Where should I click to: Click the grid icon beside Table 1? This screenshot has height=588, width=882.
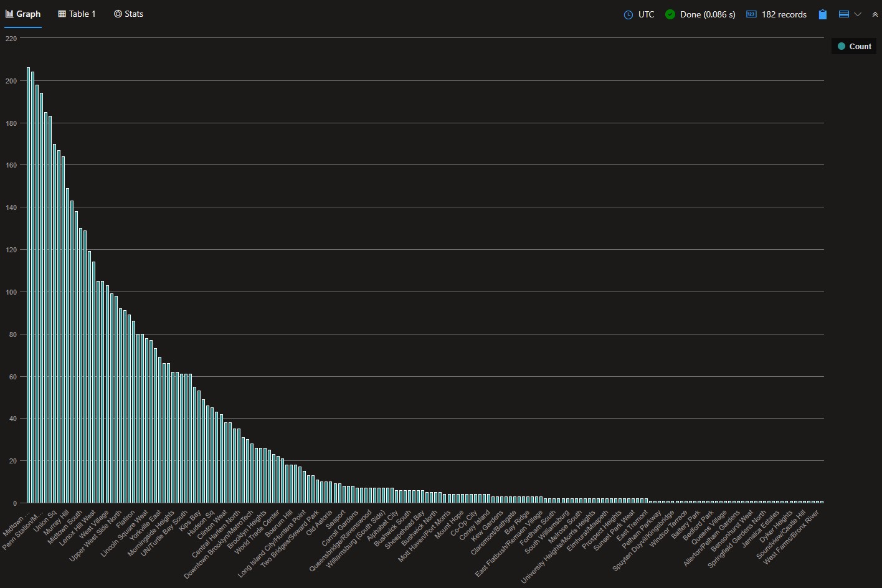coord(62,14)
